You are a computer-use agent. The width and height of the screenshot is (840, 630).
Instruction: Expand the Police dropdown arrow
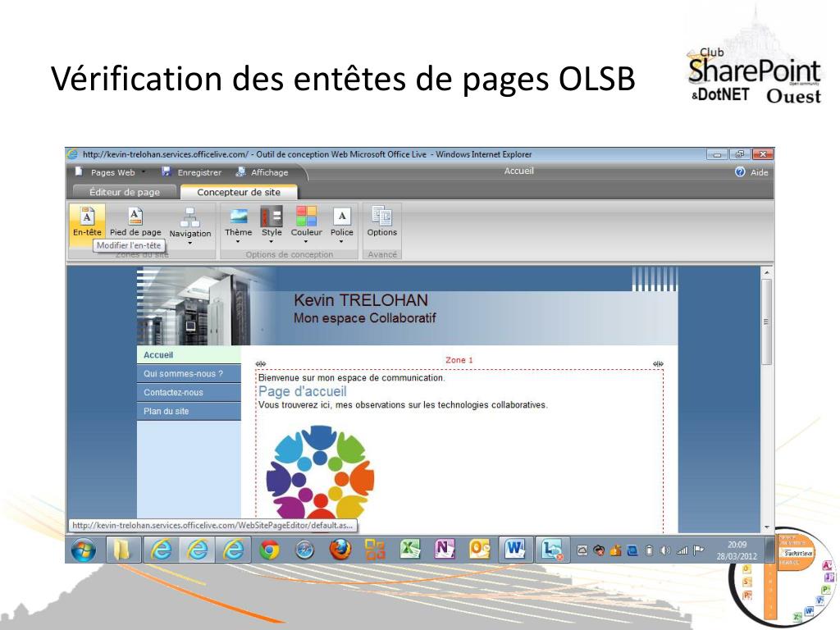pos(341,242)
